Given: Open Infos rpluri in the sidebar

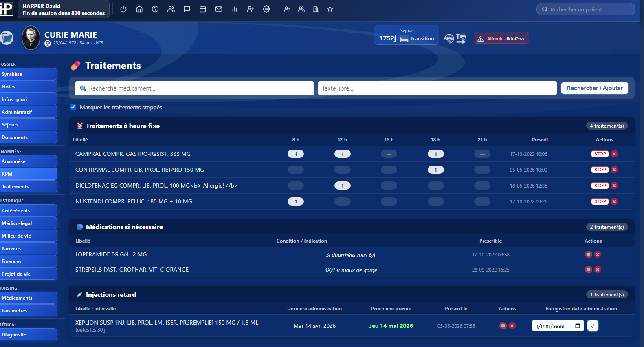Looking at the screenshot, I should tap(28, 99).
